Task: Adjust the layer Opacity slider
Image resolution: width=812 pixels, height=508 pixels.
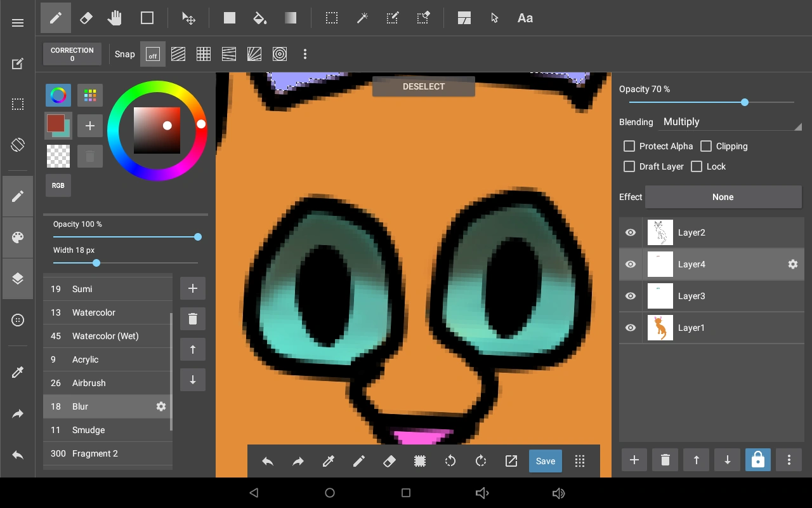Action: [x=745, y=102]
